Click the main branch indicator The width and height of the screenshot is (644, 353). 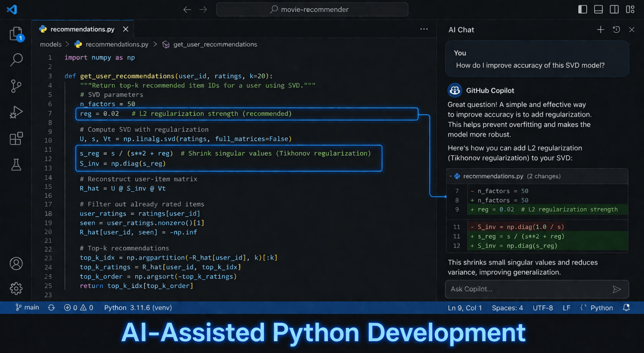[27, 307]
